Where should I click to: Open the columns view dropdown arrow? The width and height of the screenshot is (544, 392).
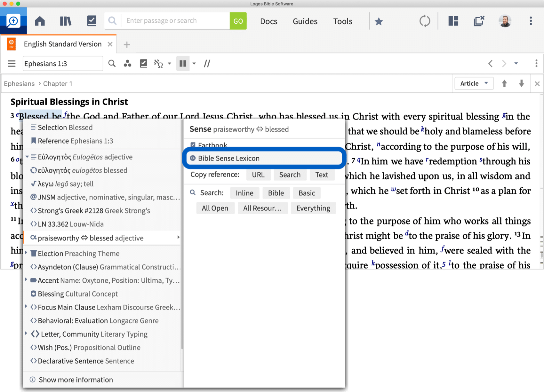pyautogui.click(x=194, y=64)
